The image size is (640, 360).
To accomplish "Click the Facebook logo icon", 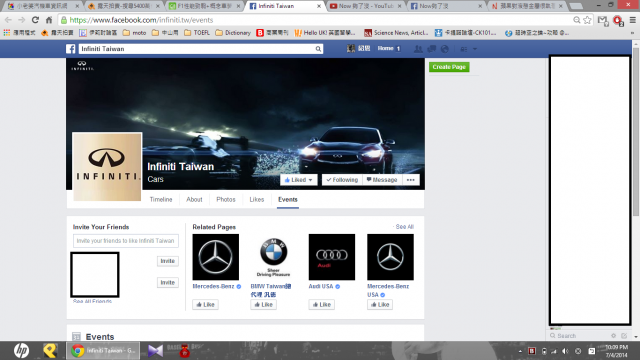I will click(x=71, y=49).
